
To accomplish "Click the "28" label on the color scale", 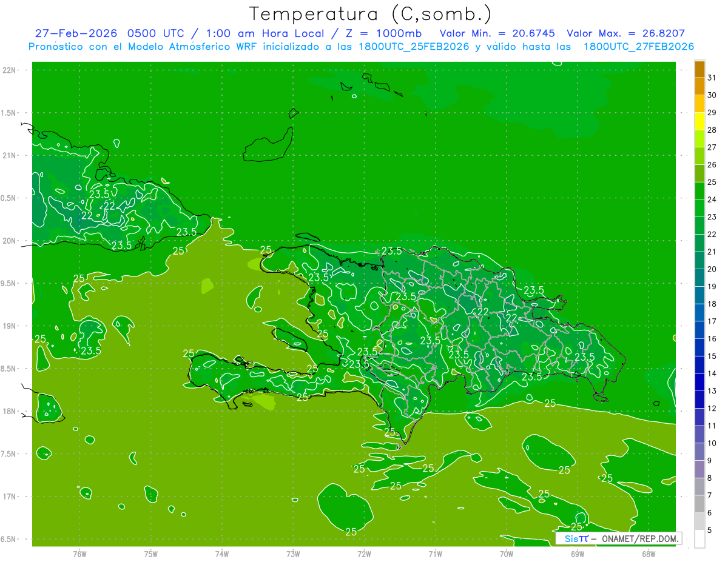I will 712,130.
